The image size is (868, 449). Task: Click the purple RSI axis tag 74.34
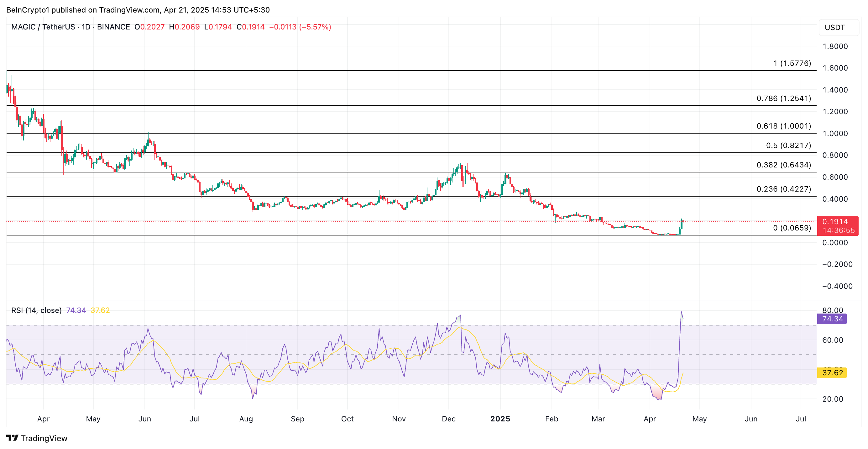(832, 319)
